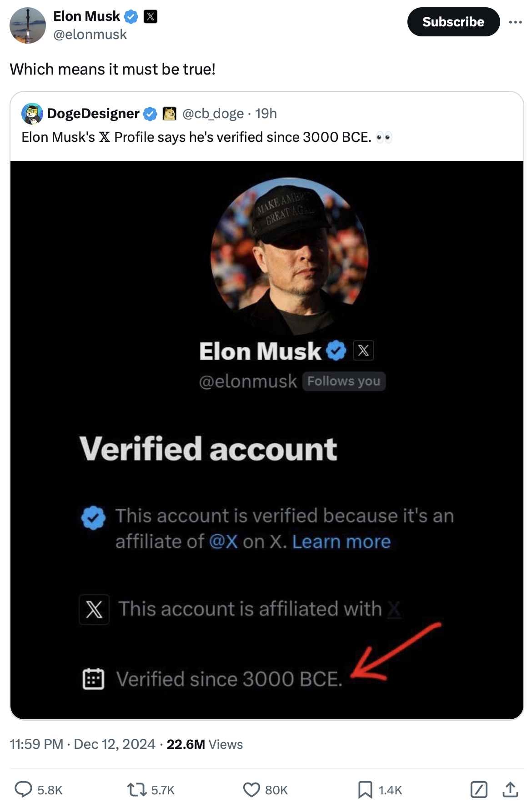532x803 pixels.
Task: Open the @cb_doge handle link
Action: click(213, 114)
